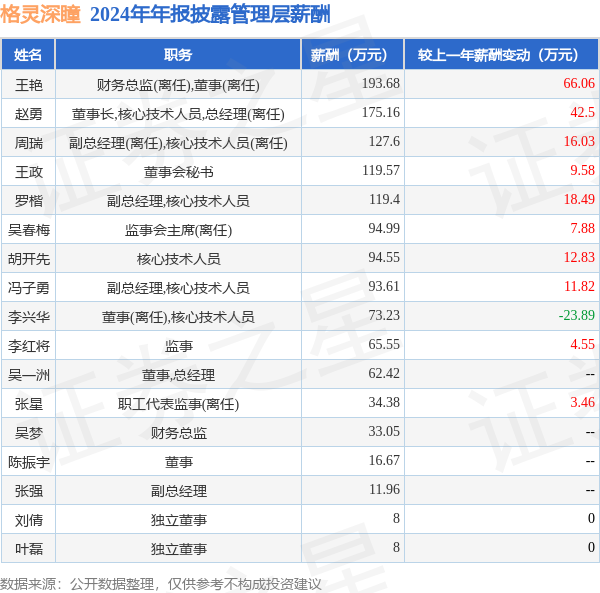Select name cell 王政
This screenshot has height=593, width=600.
29,172
